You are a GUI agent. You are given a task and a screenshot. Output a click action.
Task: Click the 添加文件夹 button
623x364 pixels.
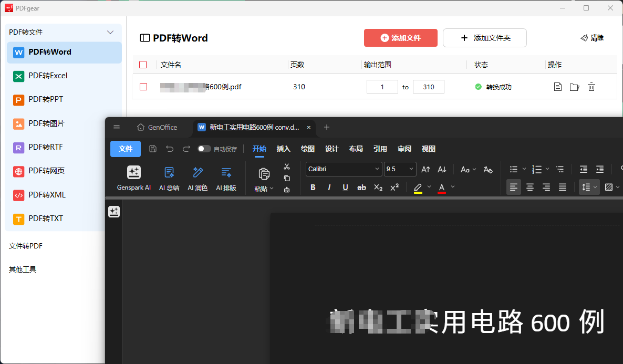coord(485,38)
